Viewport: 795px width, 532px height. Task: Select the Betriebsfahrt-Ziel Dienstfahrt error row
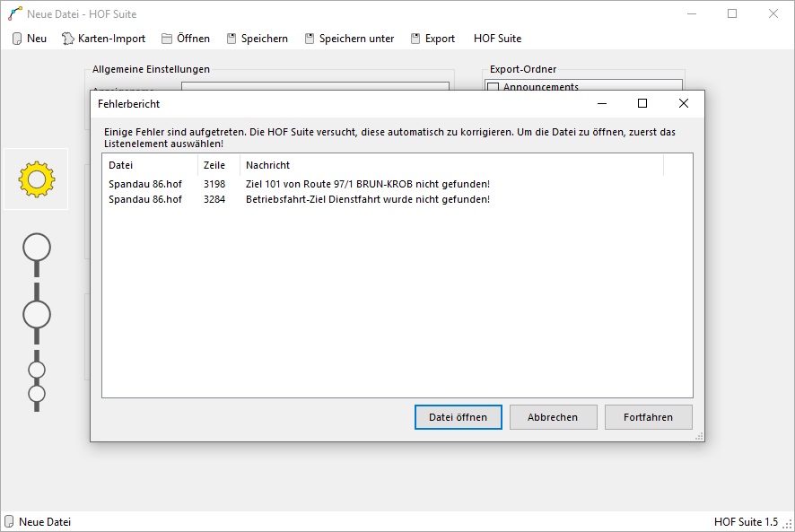[x=367, y=199]
